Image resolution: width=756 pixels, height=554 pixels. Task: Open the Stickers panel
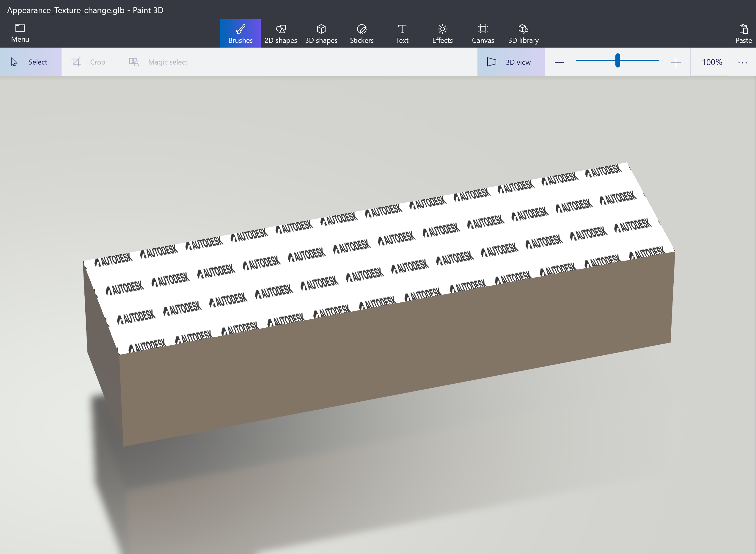362,33
